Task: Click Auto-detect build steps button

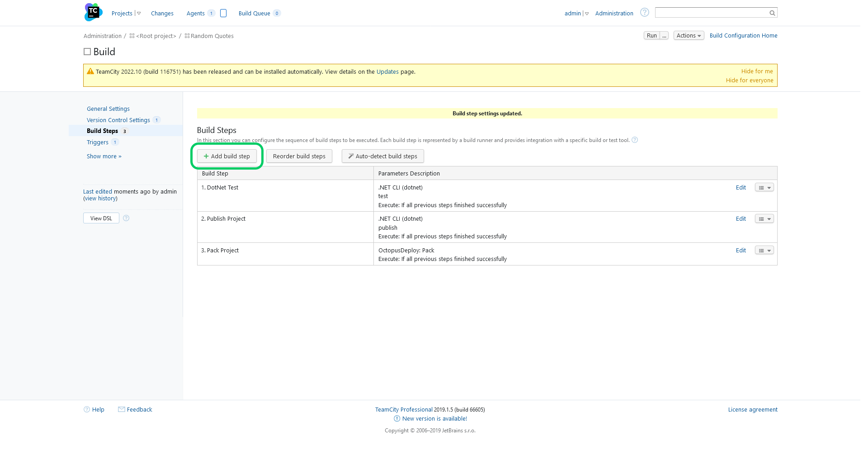Action: tap(383, 156)
